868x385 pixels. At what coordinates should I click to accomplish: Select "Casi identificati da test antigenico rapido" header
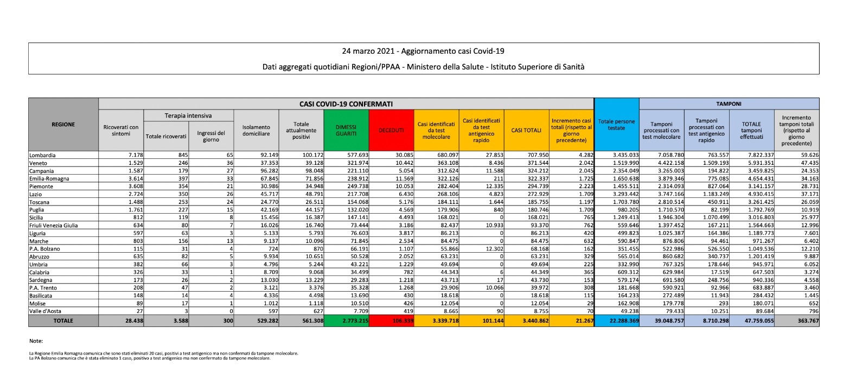point(481,130)
